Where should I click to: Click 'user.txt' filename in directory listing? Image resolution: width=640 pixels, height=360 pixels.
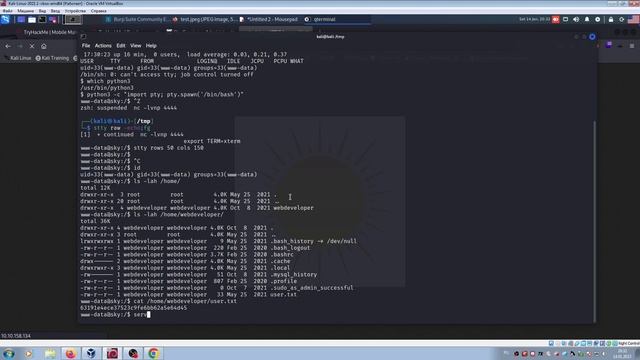[284, 294]
